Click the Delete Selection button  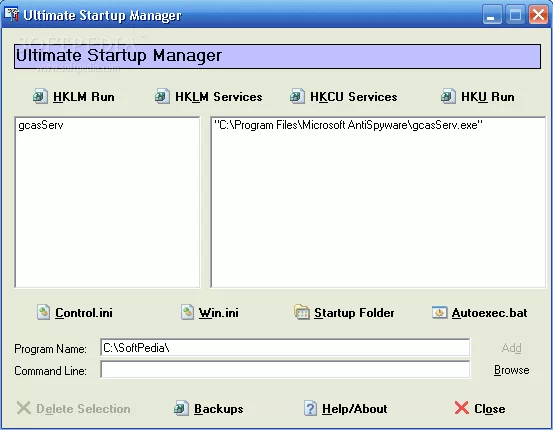[73, 408]
